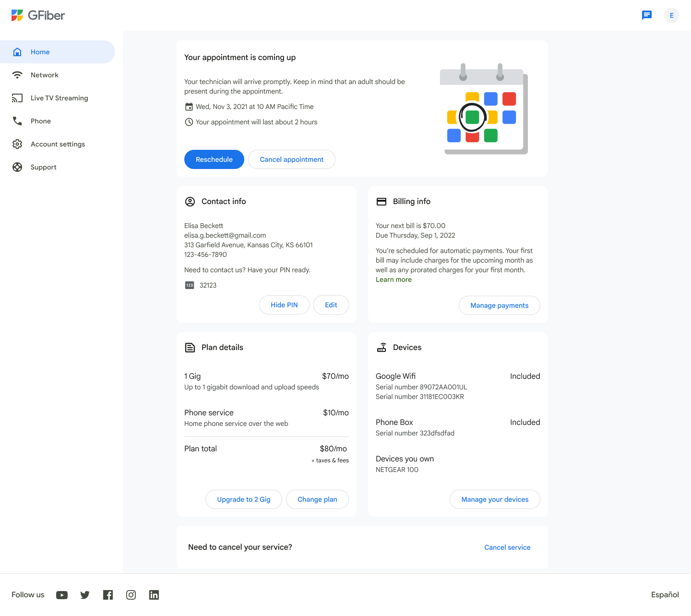Click the Devices router icon

coord(381,348)
